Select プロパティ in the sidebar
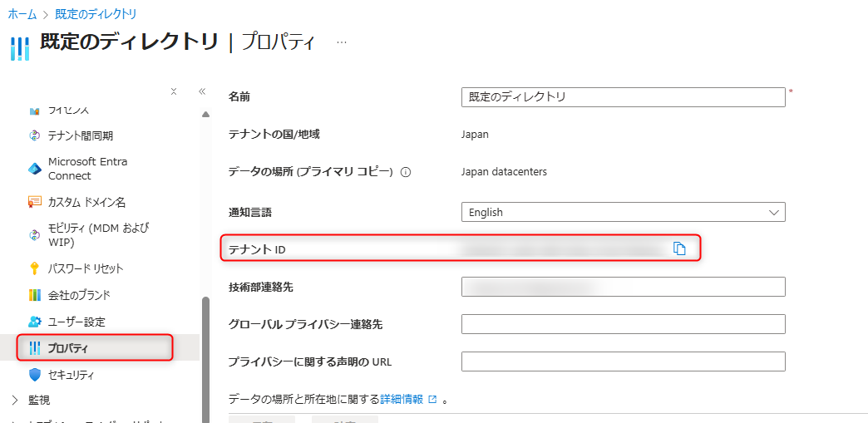 pos(96,348)
